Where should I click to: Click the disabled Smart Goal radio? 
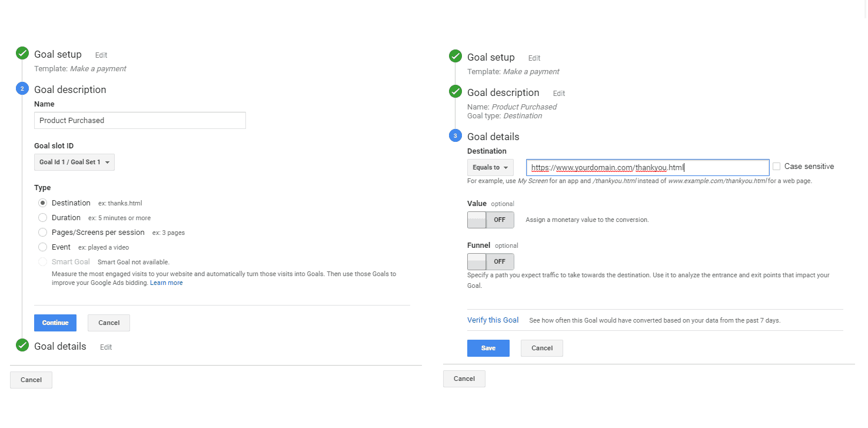coord(42,261)
